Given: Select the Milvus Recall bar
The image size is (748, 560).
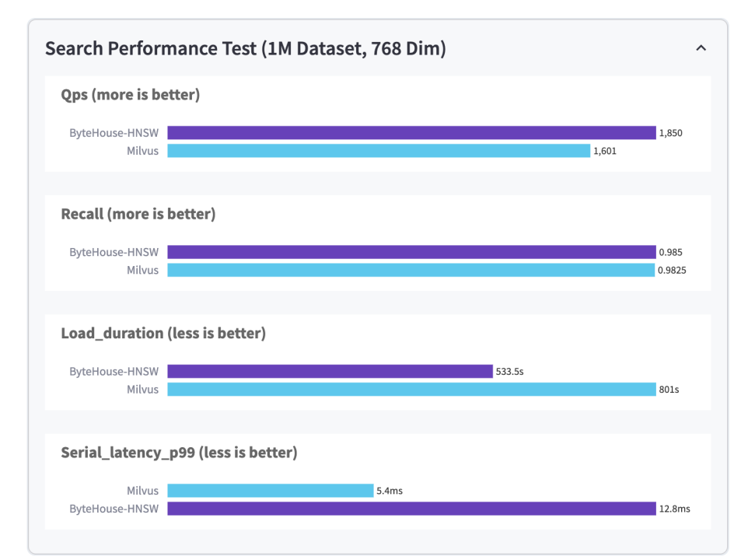Looking at the screenshot, I should [411, 270].
